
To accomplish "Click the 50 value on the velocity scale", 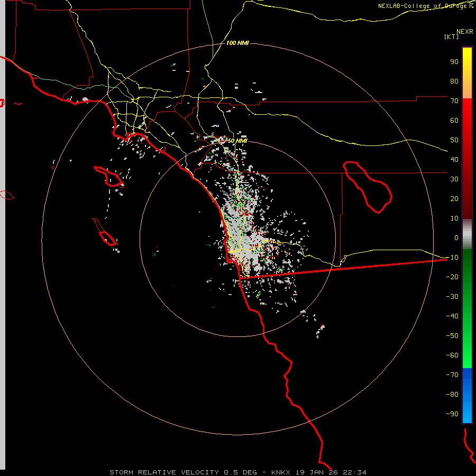I will tap(454, 140).
